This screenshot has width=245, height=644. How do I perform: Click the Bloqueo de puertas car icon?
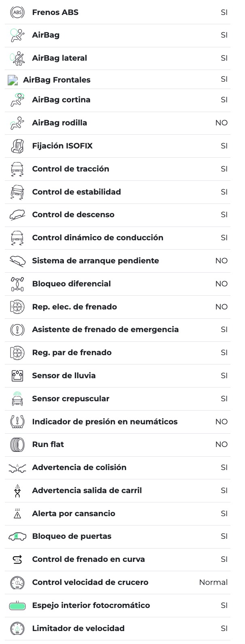click(17, 537)
